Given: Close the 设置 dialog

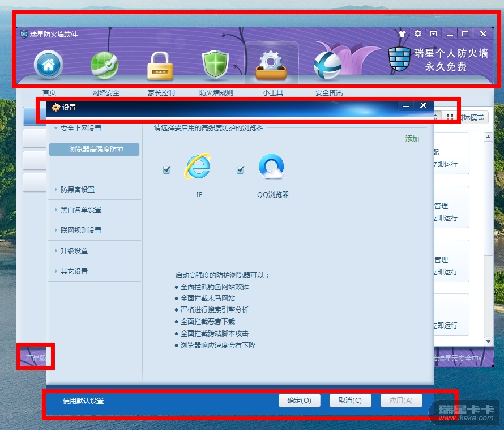Looking at the screenshot, I should pos(424,105).
